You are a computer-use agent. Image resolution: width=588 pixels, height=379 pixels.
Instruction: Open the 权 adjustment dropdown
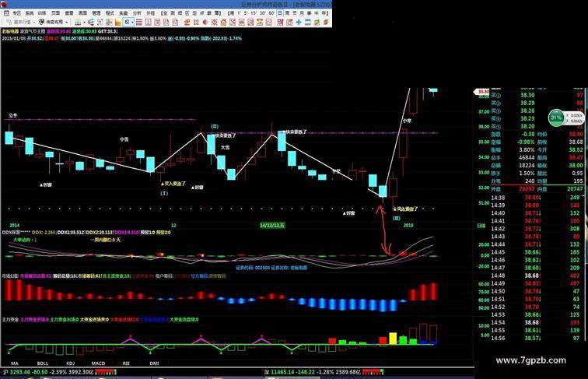pyautogui.click(x=128, y=22)
